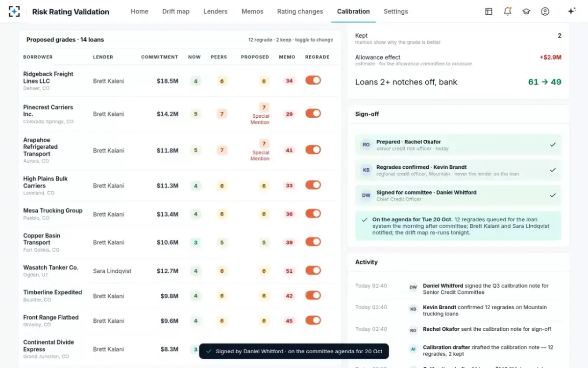Image resolution: width=588 pixels, height=368 pixels.
Task: Click proposed grade 7 for Pinecrest Carriers
Action: tap(264, 107)
